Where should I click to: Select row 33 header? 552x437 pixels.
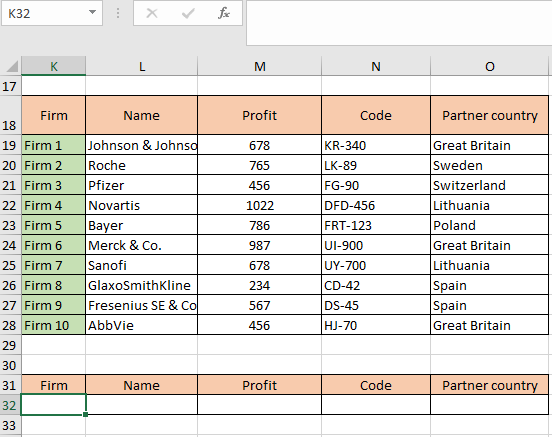pos(10,425)
